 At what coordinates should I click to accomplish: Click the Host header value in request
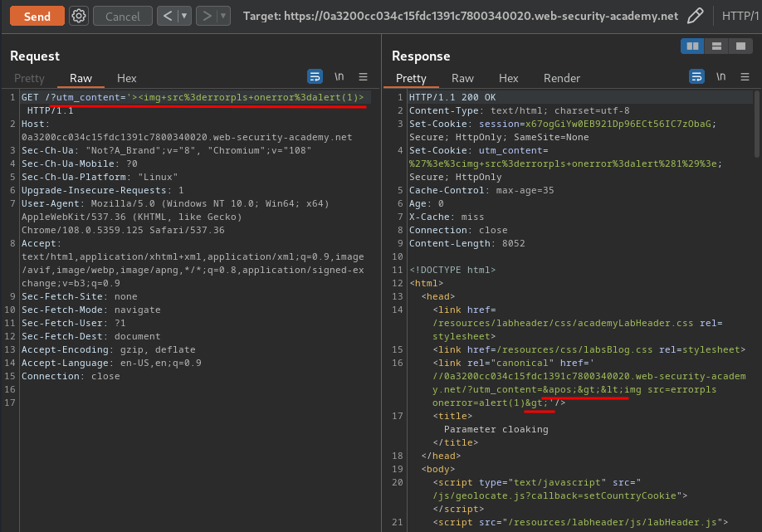coord(187,137)
